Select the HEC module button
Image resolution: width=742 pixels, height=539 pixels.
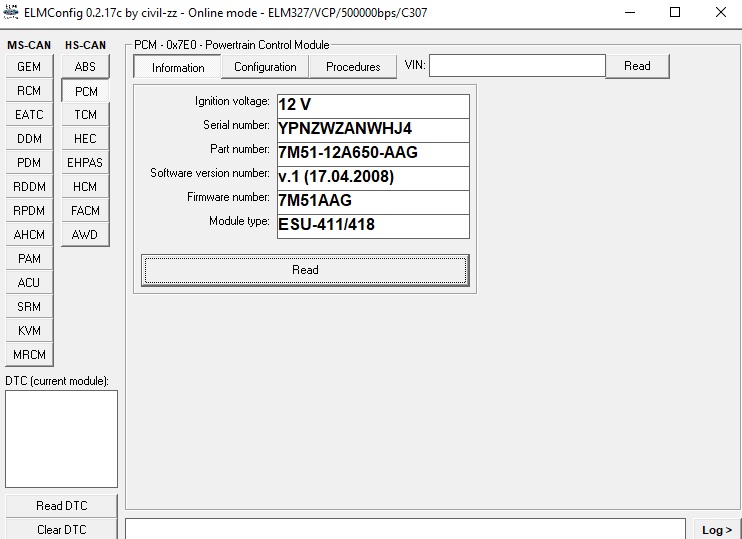click(85, 139)
